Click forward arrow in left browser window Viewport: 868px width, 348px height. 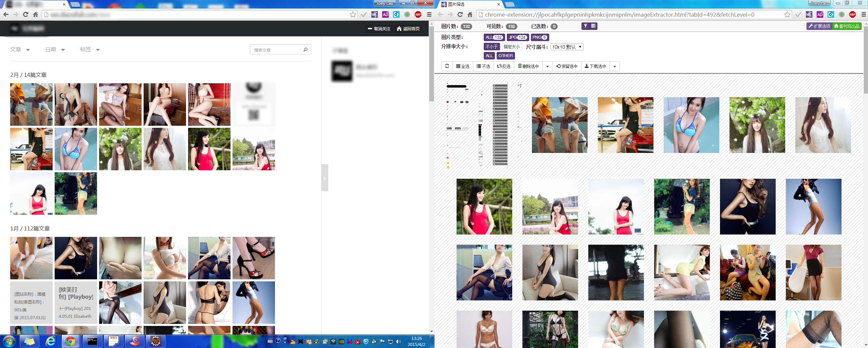pyautogui.click(x=16, y=15)
